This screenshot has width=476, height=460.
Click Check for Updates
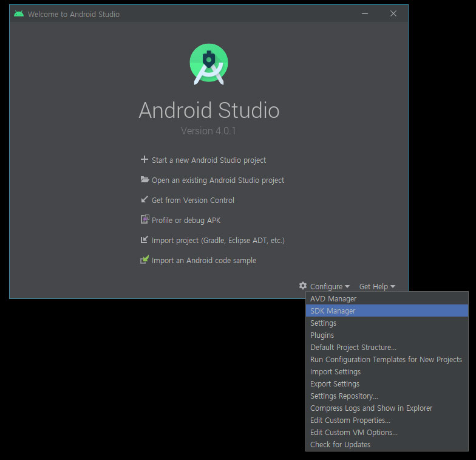pos(387,445)
